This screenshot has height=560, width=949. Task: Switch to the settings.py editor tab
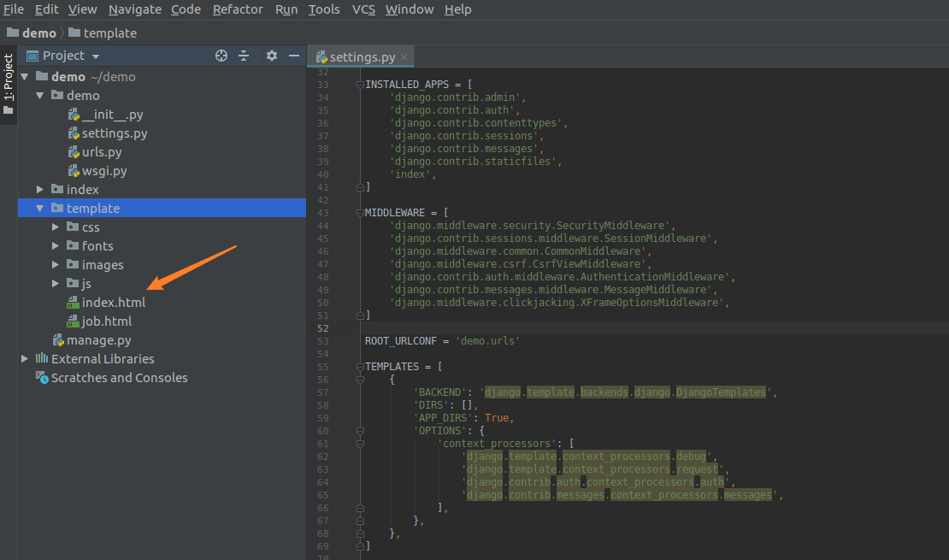coord(362,57)
